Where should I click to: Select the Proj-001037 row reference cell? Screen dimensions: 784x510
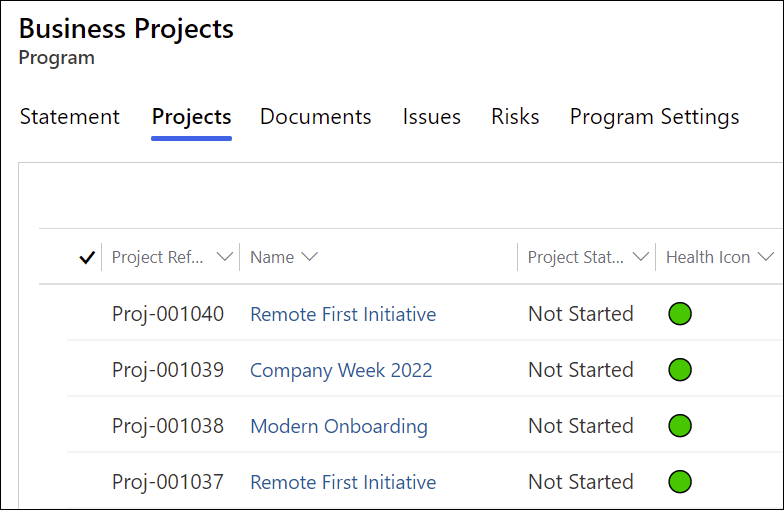(x=168, y=482)
